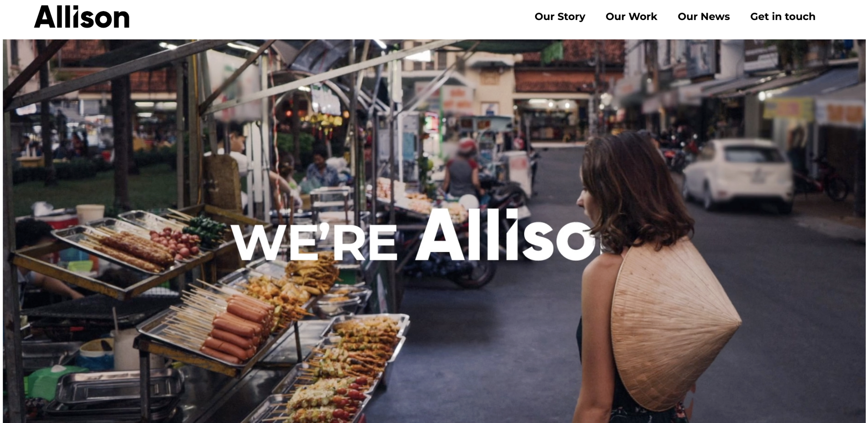Click the Allison logo in the header
Image resolution: width=868 pixels, height=423 pixels.
[82, 17]
